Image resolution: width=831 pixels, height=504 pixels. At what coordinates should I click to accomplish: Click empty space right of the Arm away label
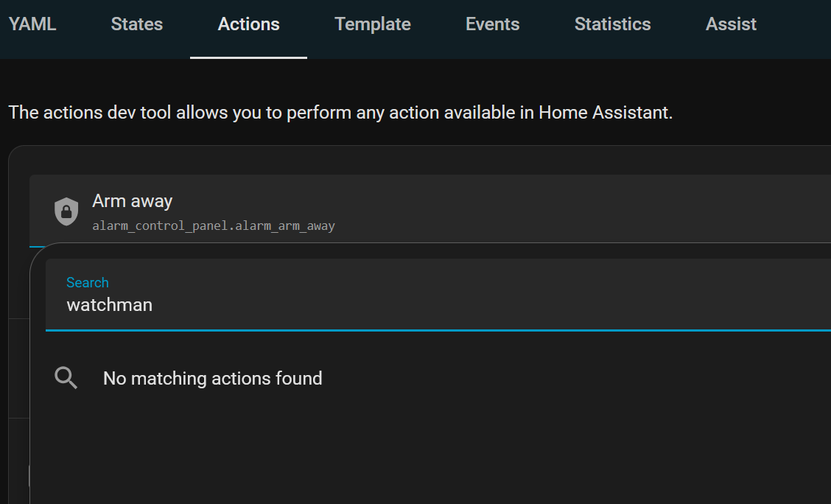point(516,201)
